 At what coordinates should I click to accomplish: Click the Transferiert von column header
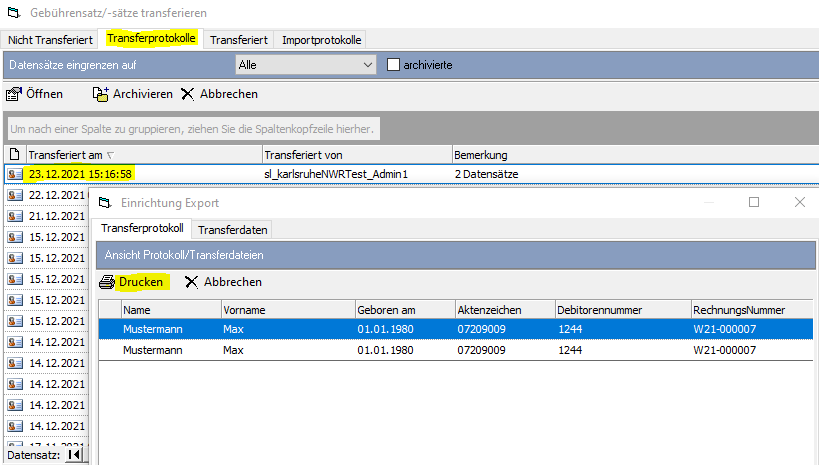coord(355,155)
